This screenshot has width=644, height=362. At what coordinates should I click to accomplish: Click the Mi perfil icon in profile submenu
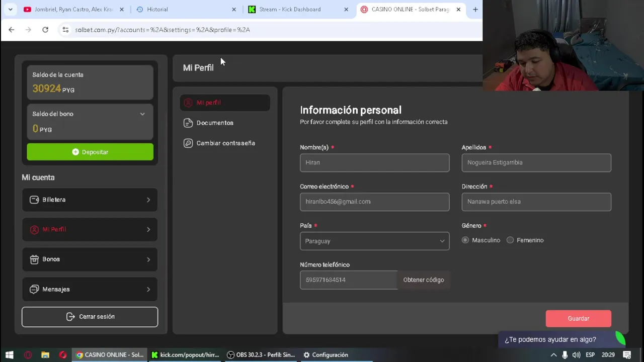click(188, 103)
